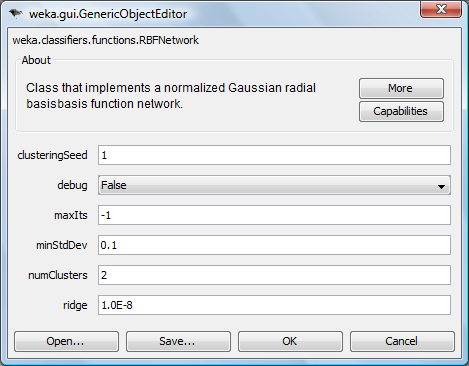
Task: Click the Open... button
Action: pyautogui.click(x=66, y=341)
